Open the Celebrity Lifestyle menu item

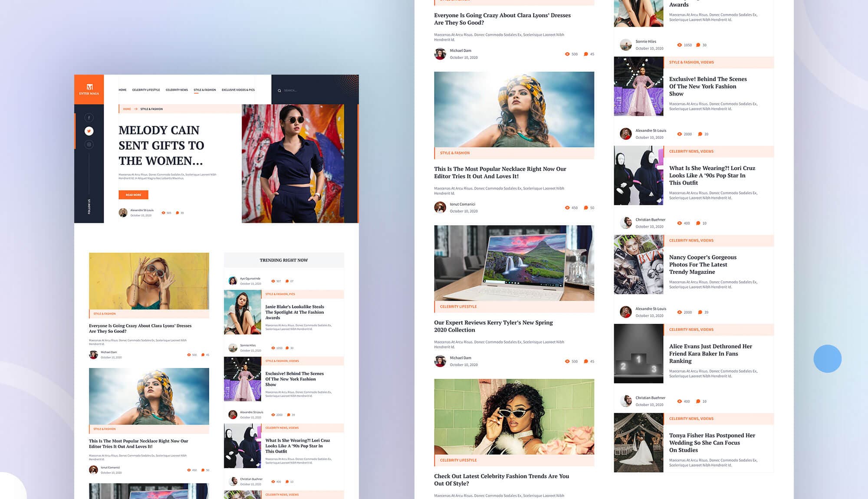(x=146, y=90)
